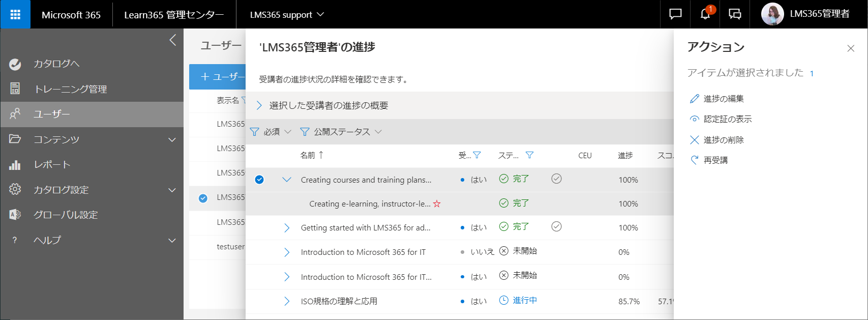Viewport: 868px width, 320px height.
Task: Close the アクション panel
Action: coord(851,48)
